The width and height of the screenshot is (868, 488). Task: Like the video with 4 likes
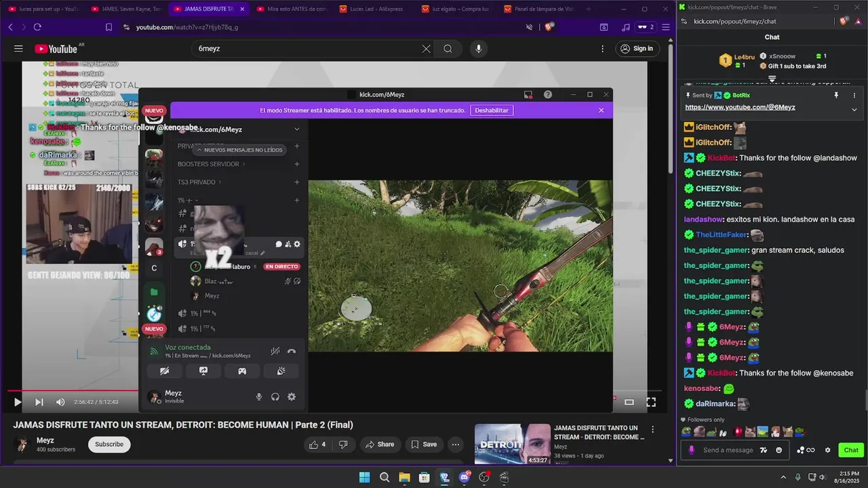click(318, 445)
